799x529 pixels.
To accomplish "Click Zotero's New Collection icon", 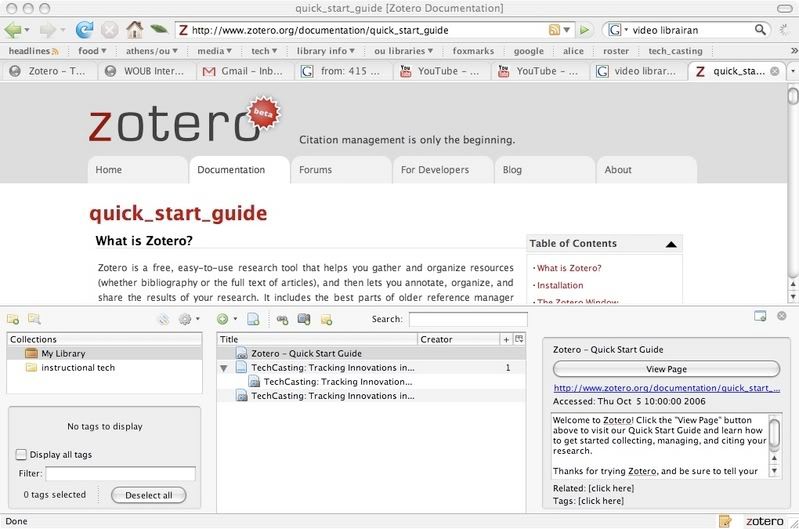I will coord(13,320).
